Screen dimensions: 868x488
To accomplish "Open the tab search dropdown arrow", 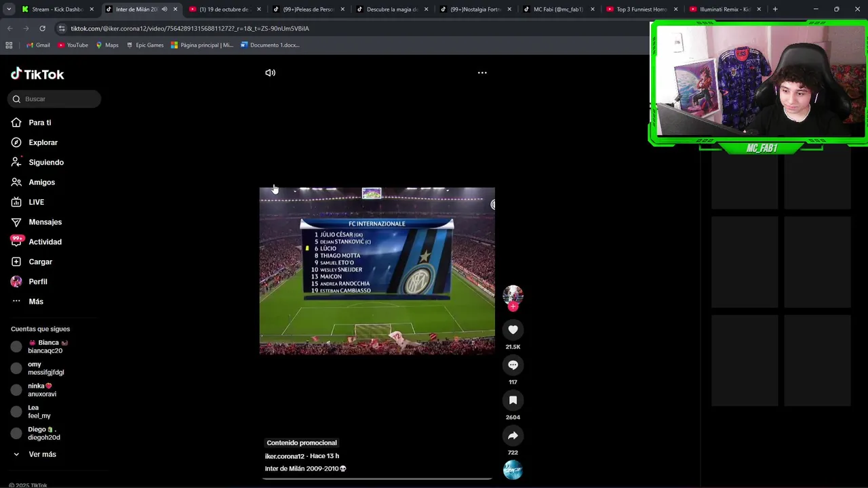I will [9, 9].
